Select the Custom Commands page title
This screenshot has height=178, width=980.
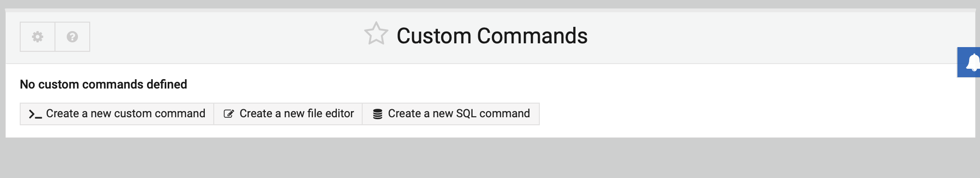(x=492, y=36)
